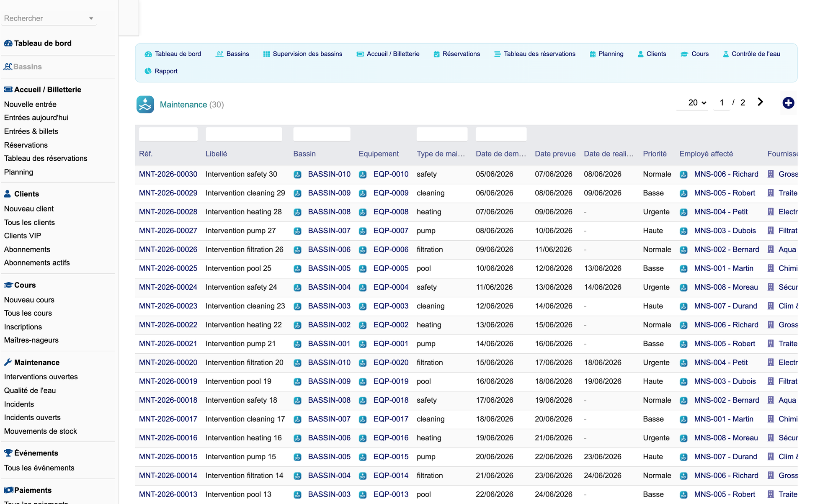Click the Clients person icon in sidebar

[8, 193]
